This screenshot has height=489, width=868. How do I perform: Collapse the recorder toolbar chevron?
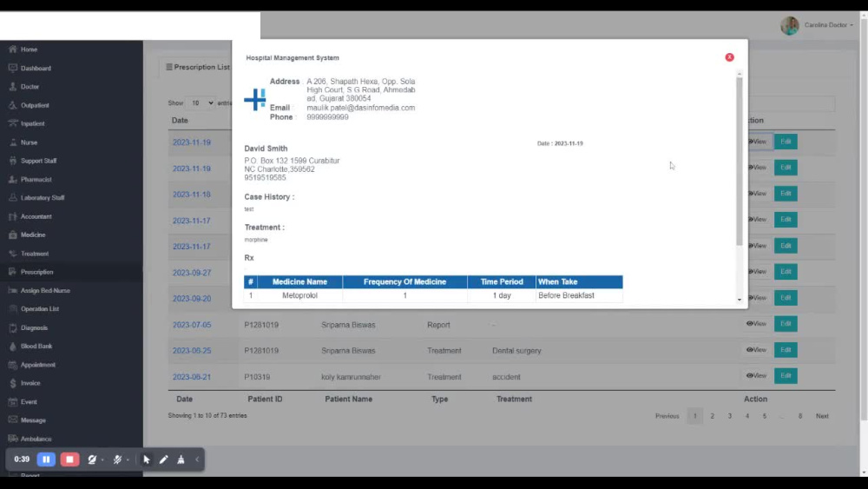click(x=197, y=459)
